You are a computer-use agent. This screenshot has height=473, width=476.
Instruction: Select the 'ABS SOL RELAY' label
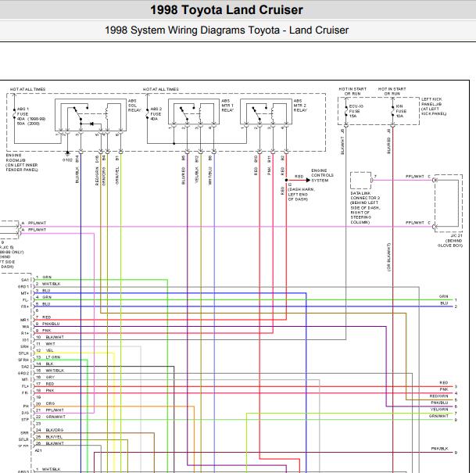click(134, 106)
